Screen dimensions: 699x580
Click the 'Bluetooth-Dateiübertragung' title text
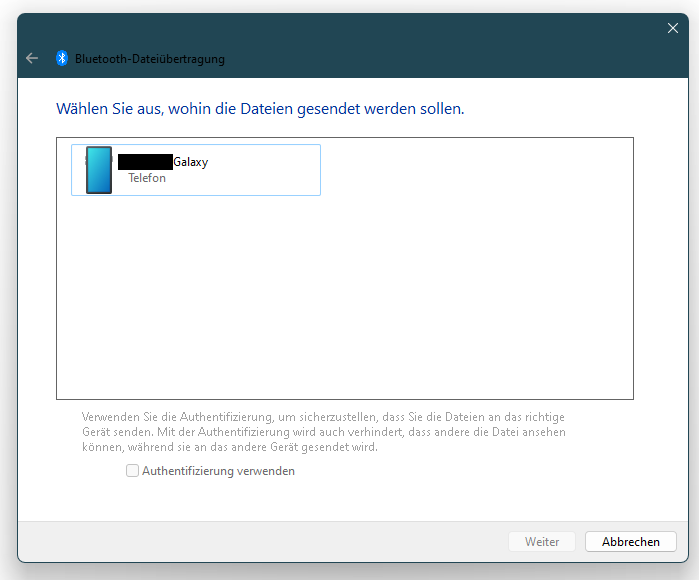pos(150,59)
